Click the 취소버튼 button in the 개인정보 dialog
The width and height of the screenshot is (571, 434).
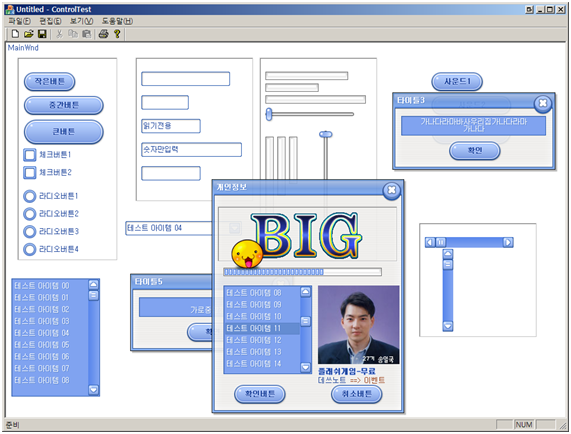(x=357, y=394)
